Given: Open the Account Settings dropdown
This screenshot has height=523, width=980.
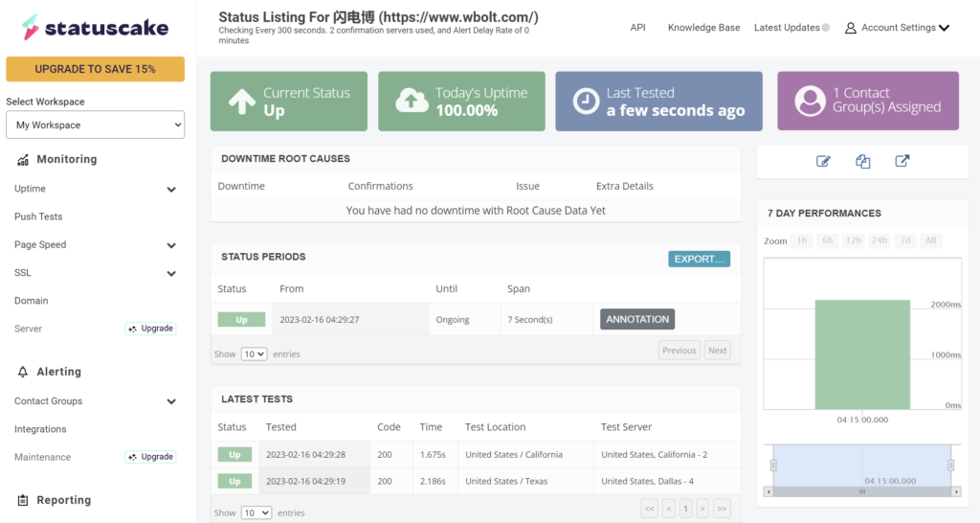Looking at the screenshot, I should (898, 28).
